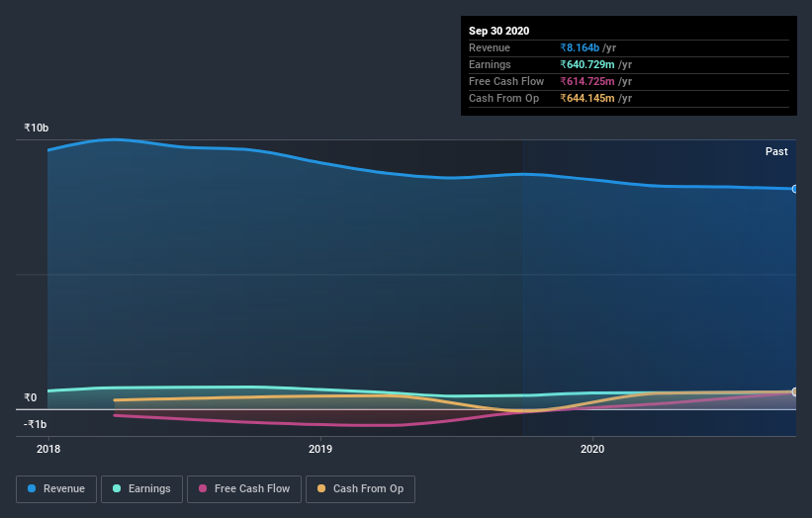This screenshot has width=812, height=518.
Task: Toggle the Free Cash Flow legend button
Action: pos(244,489)
